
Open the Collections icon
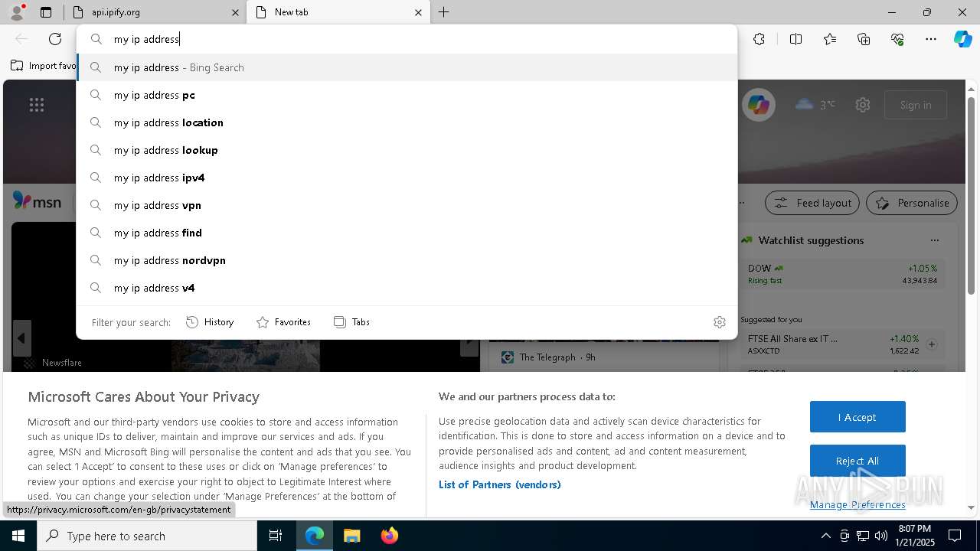coord(864,39)
